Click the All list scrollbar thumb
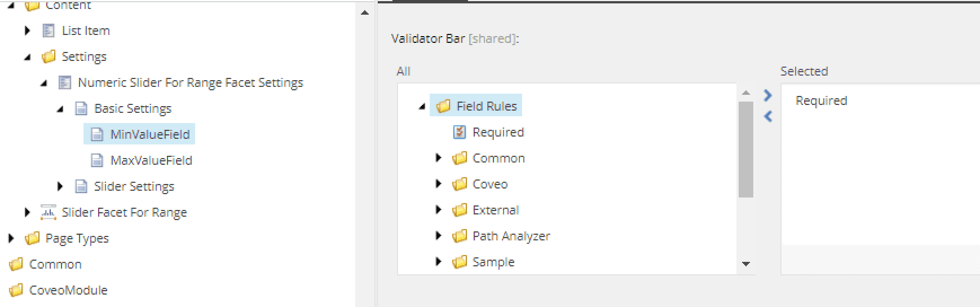The height and width of the screenshot is (307, 980). coord(745,150)
